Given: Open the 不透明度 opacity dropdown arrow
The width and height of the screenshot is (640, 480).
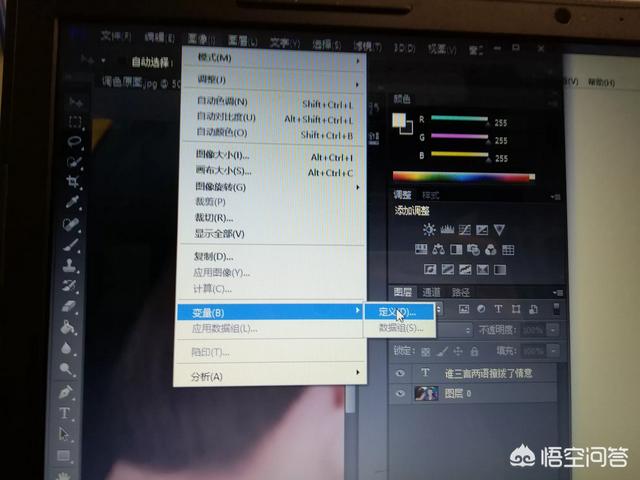Looking at the screenshot, I should (554, 330).
